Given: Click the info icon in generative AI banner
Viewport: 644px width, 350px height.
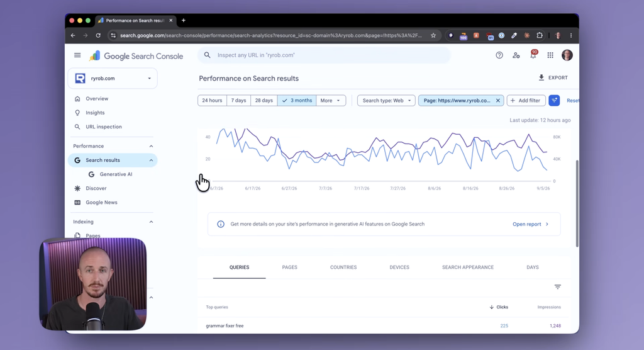Looking at the screenshot, I should point(221,224).
